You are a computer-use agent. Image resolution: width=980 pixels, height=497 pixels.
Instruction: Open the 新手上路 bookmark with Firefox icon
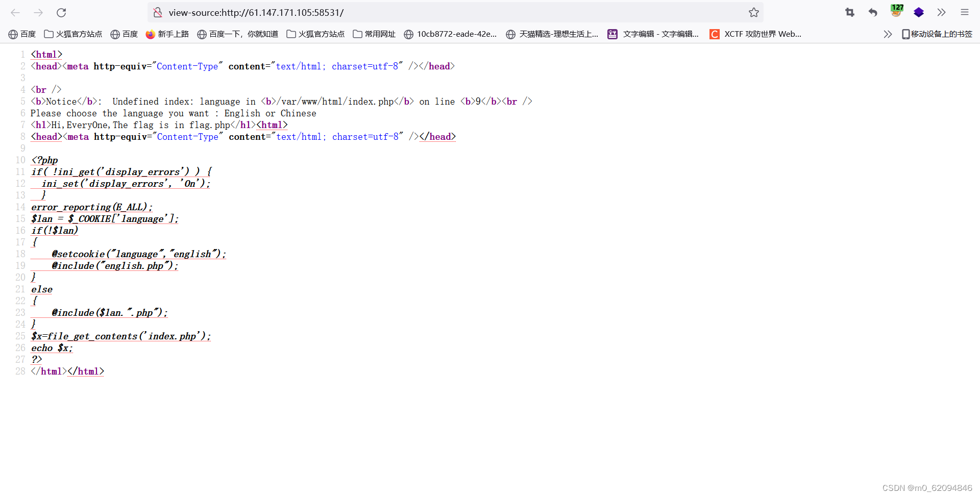167,34
